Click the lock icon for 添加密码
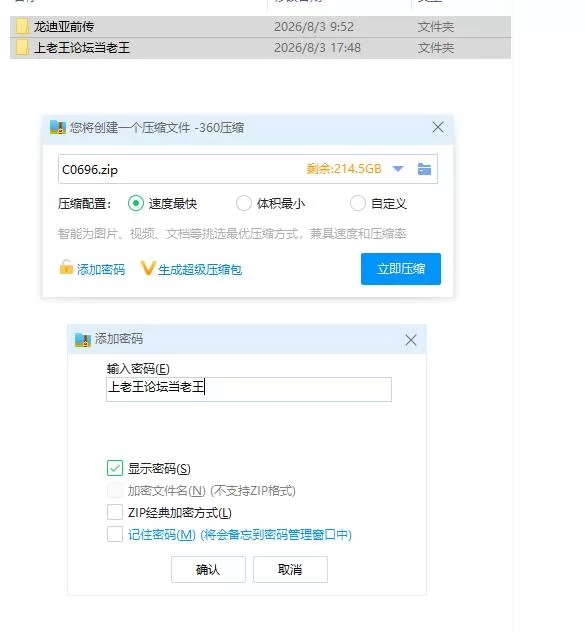The image size is (585, 632). tap(66, 267)
